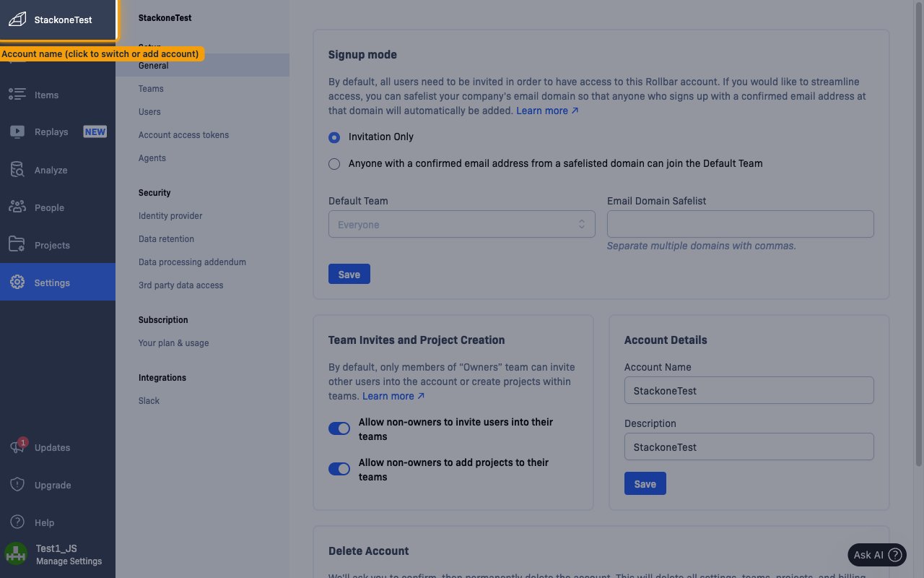
Task: Open Data processing addendum
Action: [x=192, y=262]
